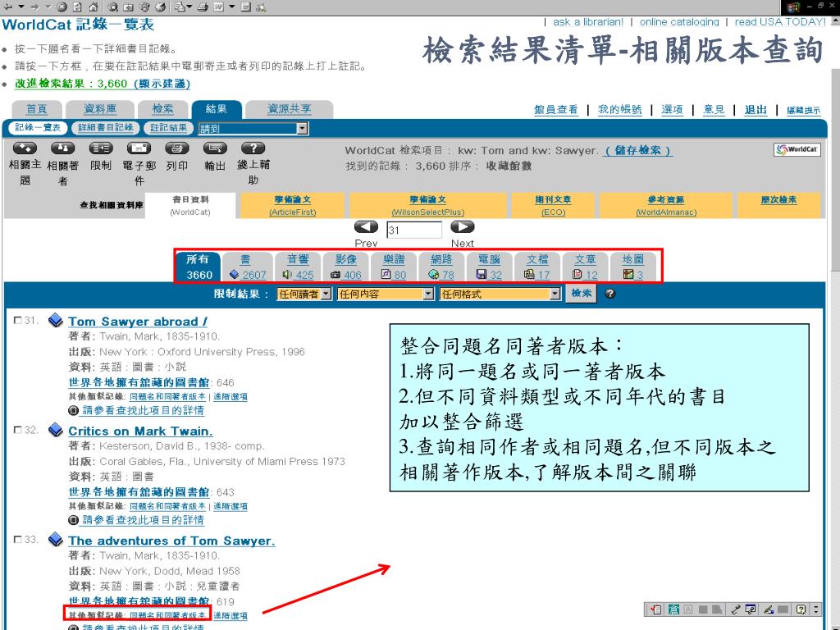
Task: Switch to the 資源共享 tab
Action: pyautogui.click(x=290, y=109)
